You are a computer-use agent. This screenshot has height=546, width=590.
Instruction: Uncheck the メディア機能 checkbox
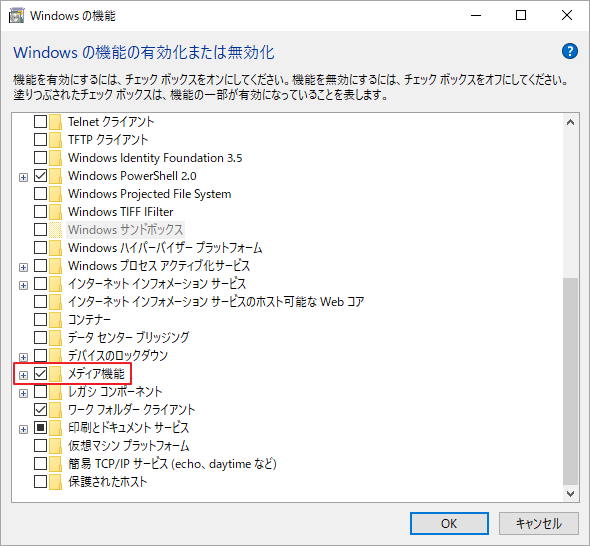pyautogui.click(x=40, y=374)
